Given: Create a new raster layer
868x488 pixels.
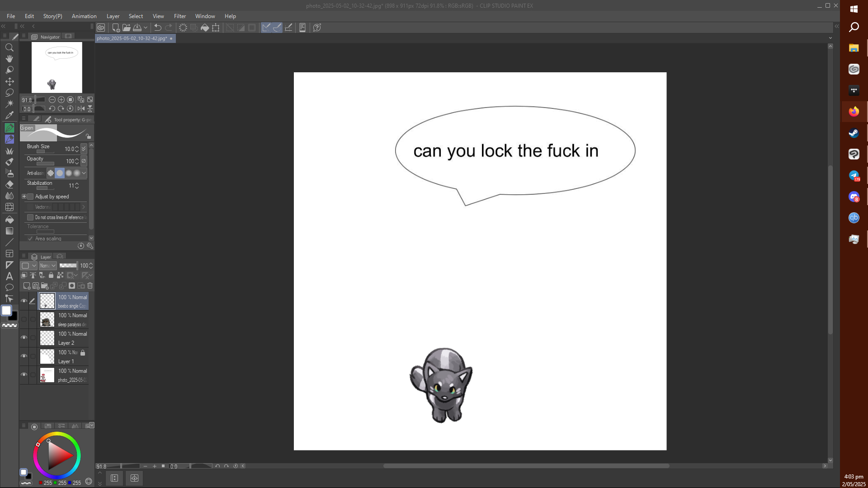Looking at the screenshot, I should coord(27,286).
